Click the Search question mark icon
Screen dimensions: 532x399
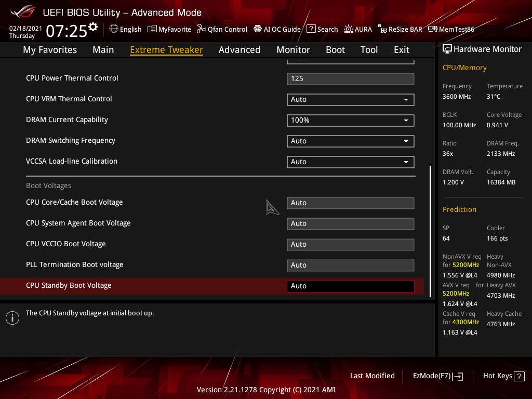[x=311, y=29]
